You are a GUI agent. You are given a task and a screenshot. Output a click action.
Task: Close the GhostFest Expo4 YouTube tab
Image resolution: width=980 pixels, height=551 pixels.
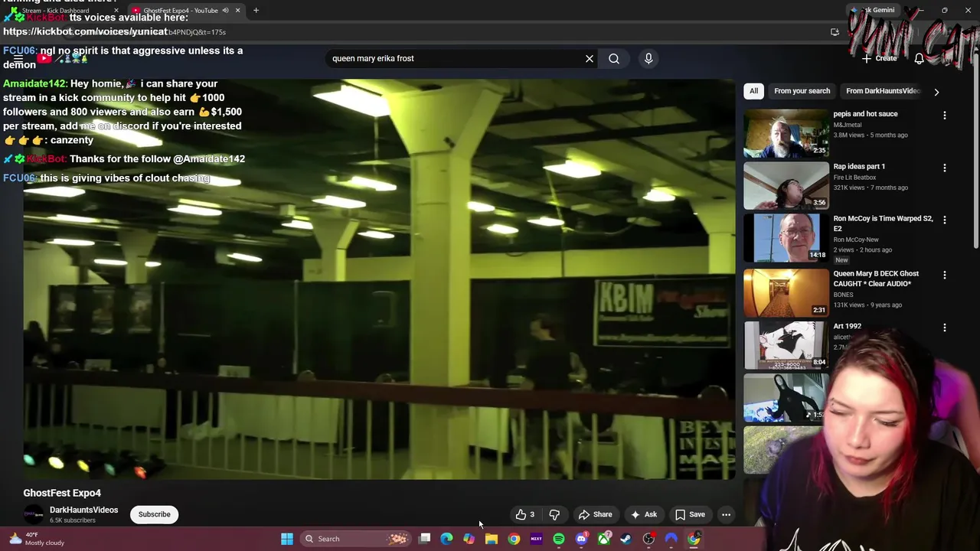pos(237,11)
